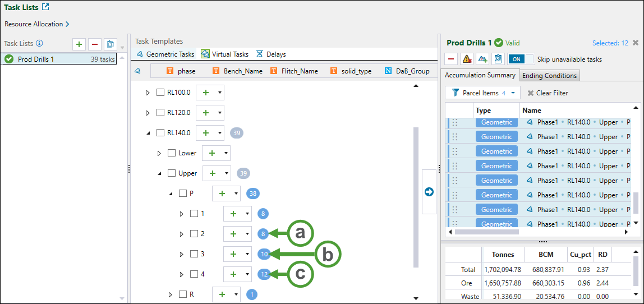Click the clipboard icon beside Task Lists

110,44
